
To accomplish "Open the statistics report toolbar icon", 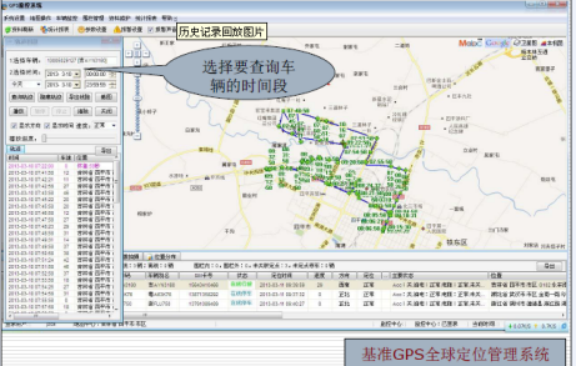I will coord(44,29).
